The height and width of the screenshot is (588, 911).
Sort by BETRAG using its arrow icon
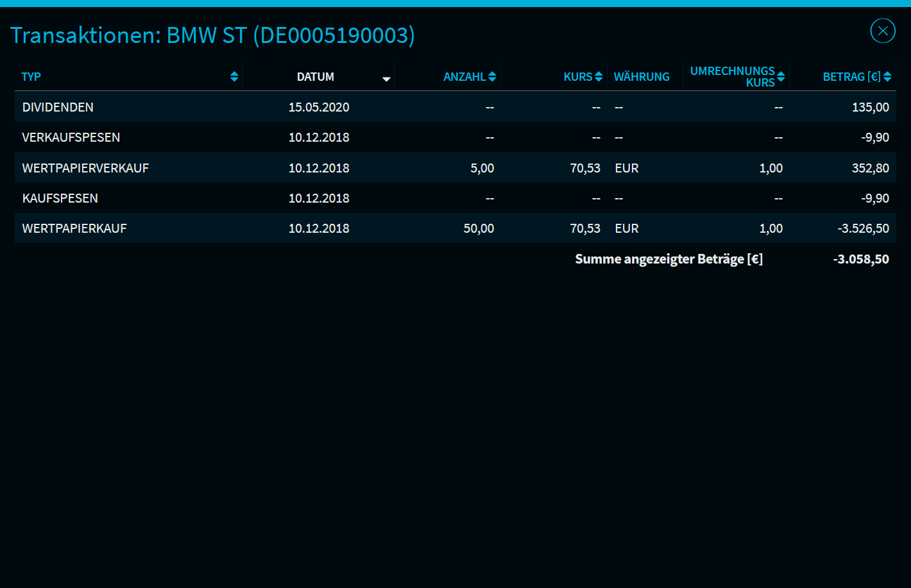pyautogui.click(x=887, y=77)
